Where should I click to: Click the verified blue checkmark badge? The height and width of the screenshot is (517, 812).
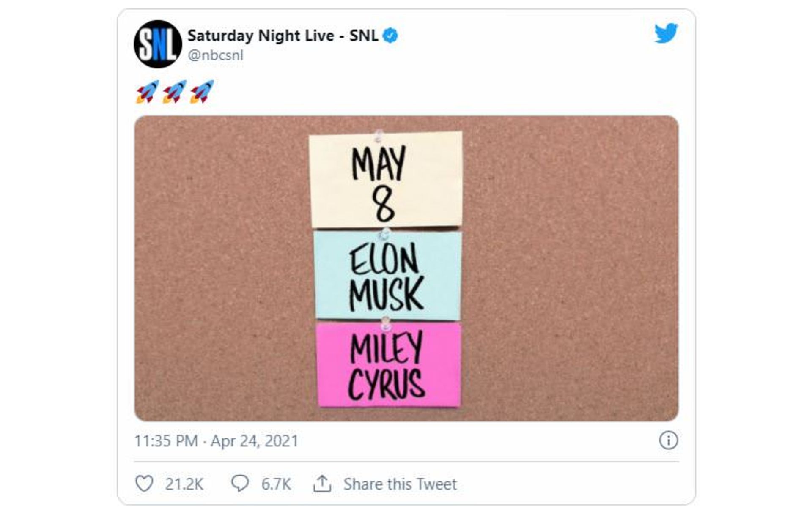pyautogui.click(x=390, y=36)
